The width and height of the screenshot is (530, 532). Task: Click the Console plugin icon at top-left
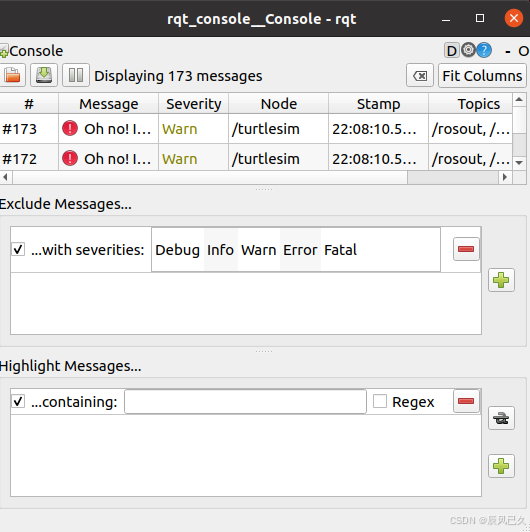[4, 51]
